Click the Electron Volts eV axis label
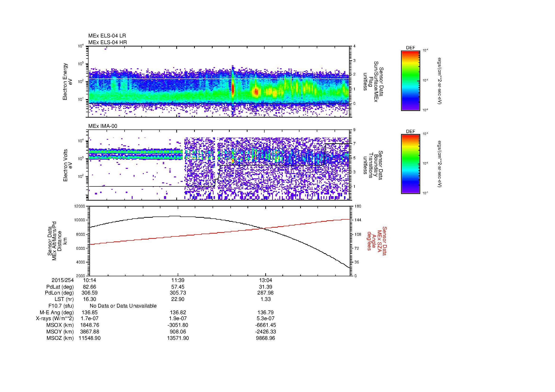 pyautogui.click(x=68, y=166)
